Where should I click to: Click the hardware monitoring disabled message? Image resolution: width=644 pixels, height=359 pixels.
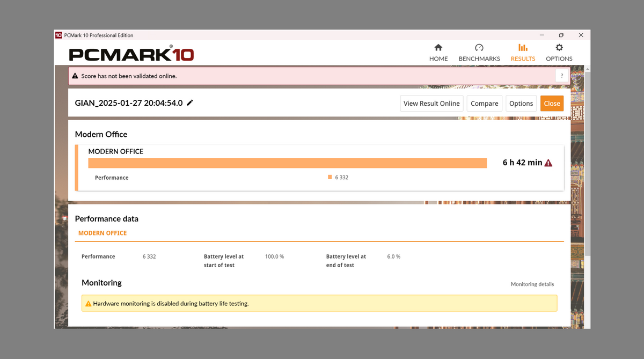click(171, 304)
